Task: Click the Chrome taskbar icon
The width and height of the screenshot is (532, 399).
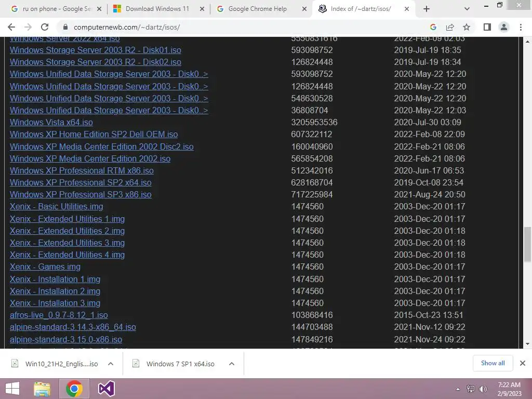Action: (74, 389)
